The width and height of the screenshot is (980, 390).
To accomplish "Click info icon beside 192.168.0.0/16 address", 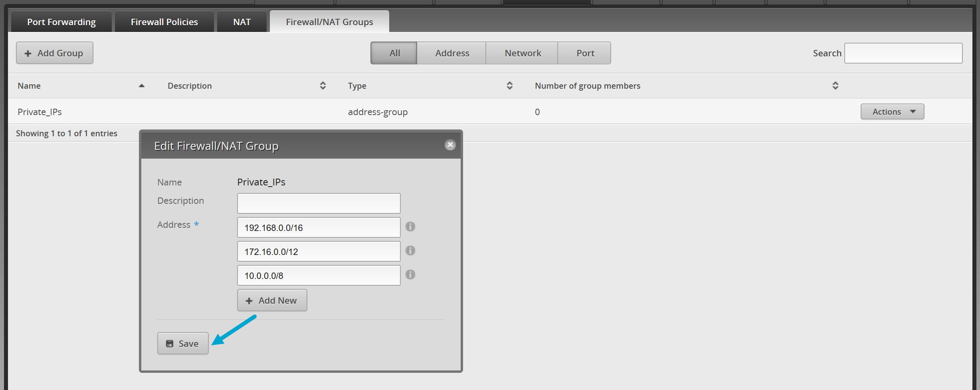I will pyautogui.click(x=410, y=227).
